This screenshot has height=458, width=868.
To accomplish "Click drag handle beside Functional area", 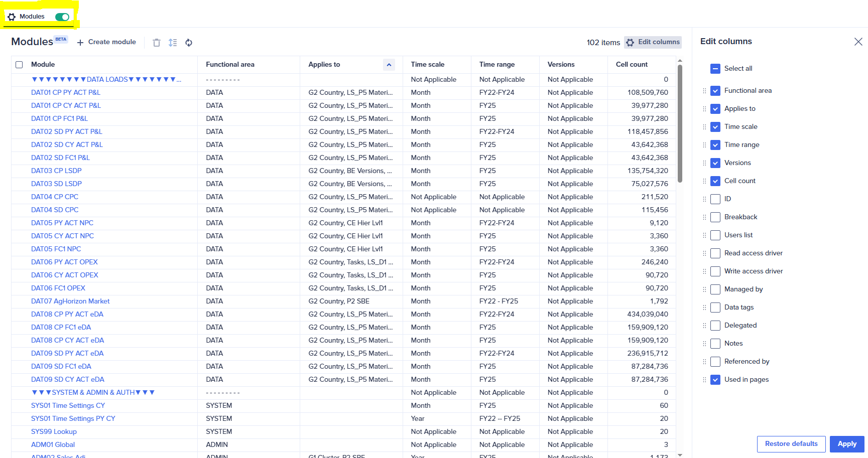I will coord(704,91).
